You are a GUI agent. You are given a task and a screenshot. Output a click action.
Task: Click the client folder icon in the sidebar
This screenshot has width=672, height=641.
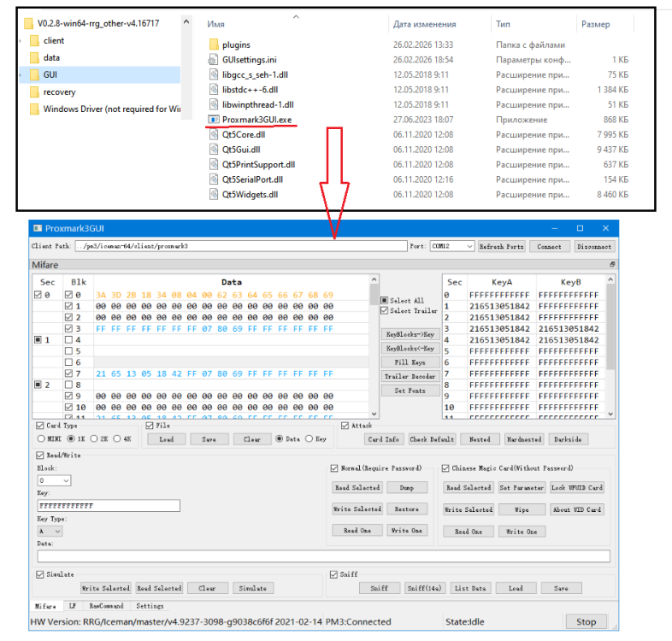click(34, 41)
